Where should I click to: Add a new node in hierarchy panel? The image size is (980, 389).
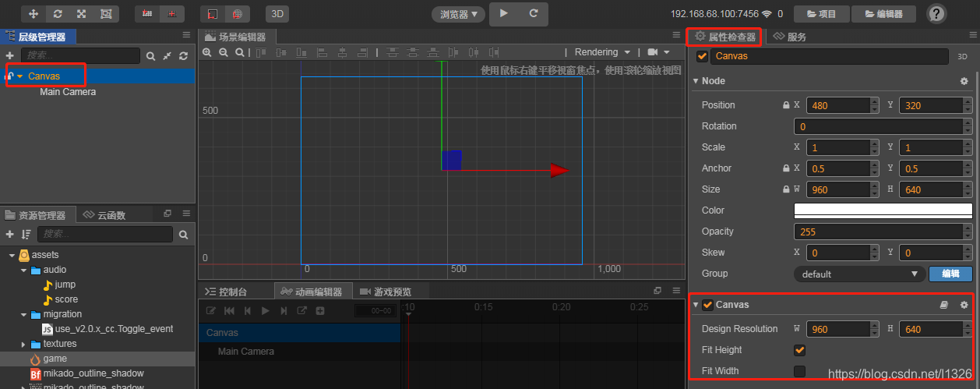click(9, 56)
